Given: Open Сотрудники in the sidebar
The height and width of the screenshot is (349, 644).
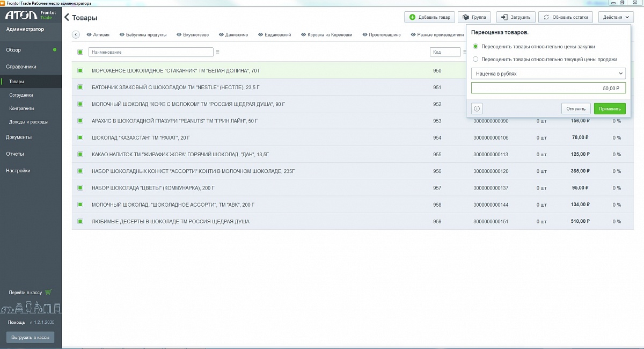Looking at the screenshot, I should [x=21, y=95].
